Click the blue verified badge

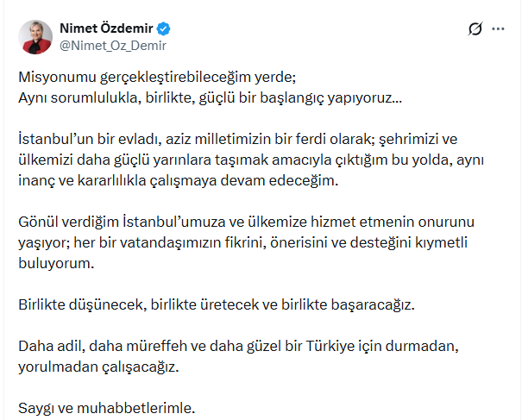point(163,28)
